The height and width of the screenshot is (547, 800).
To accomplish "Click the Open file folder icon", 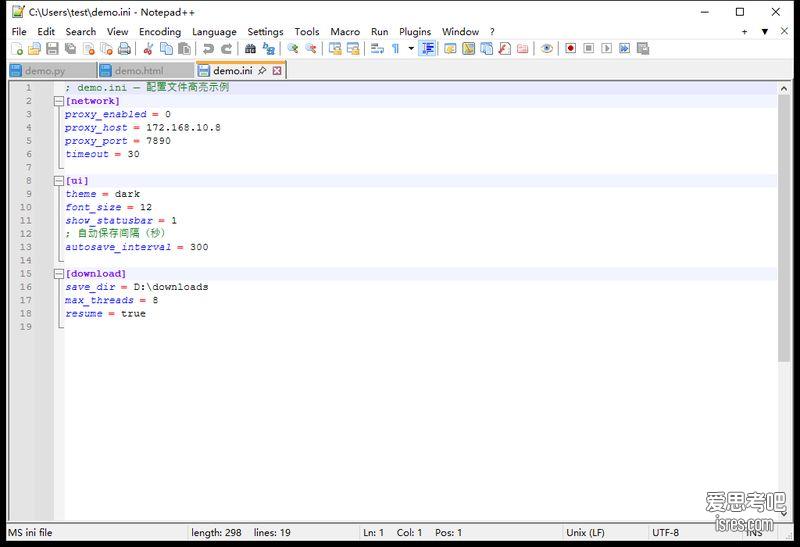I will pos(34,49).
